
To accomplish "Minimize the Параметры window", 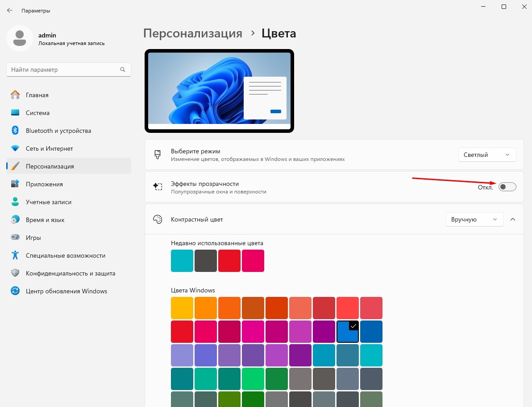I will pos(483,7).
